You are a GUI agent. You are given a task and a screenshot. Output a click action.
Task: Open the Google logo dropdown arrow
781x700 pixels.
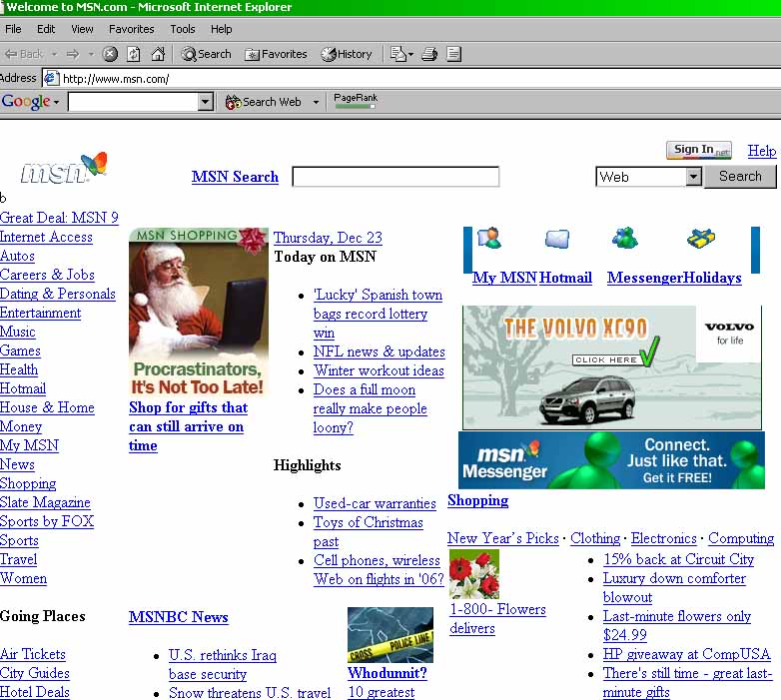(x=57, y=102)
